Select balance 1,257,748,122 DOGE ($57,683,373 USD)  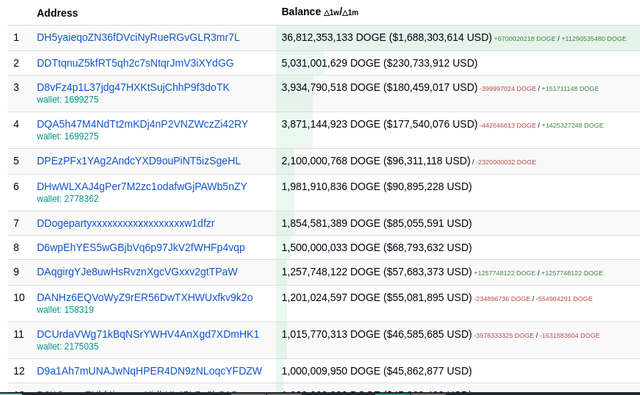click(376, 272)
